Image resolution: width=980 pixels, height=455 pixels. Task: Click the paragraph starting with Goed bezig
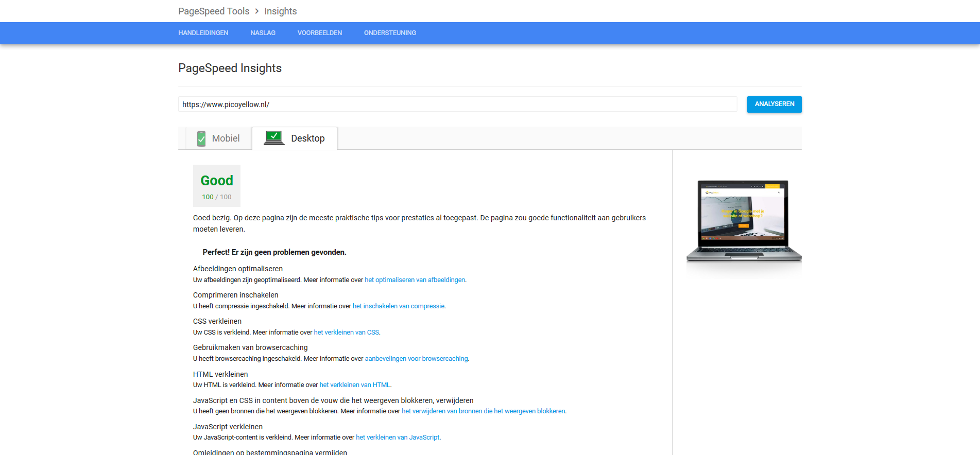[419, 223]
